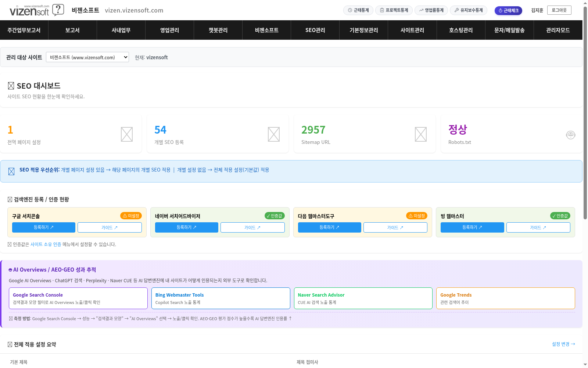This screenshot has height=368, width=588.
Task: Click the 전역 페이지 설정 count 1
Action: pos(10,130)
